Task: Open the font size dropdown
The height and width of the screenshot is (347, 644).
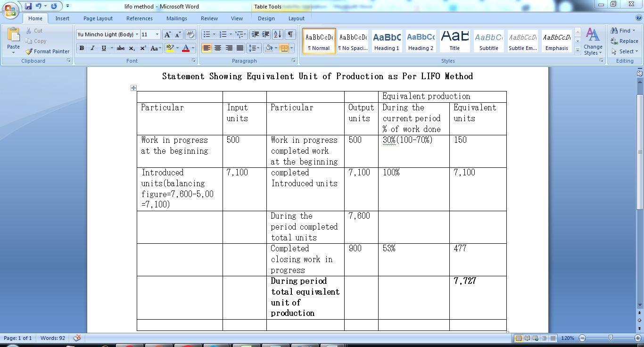Action: pos(157,34)
